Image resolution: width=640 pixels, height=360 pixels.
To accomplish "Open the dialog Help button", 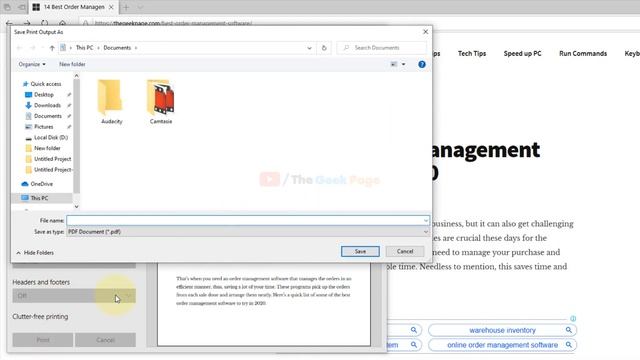I will coord(422,64).
